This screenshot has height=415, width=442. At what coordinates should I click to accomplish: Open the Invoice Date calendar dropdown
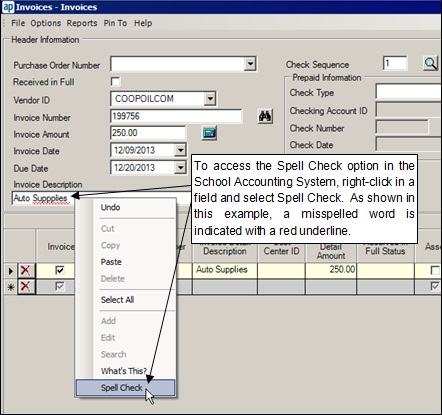click(x=180, y=150)
